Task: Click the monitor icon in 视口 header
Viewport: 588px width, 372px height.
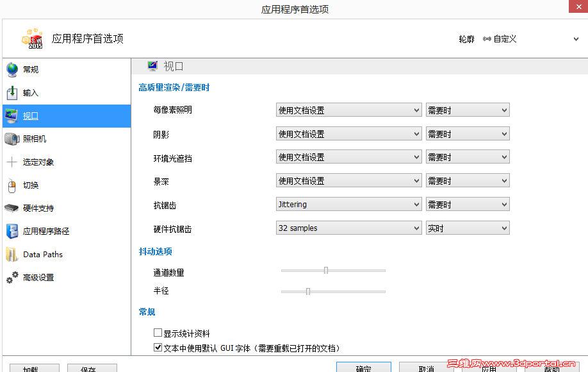Action: click(x=152, y=66)
